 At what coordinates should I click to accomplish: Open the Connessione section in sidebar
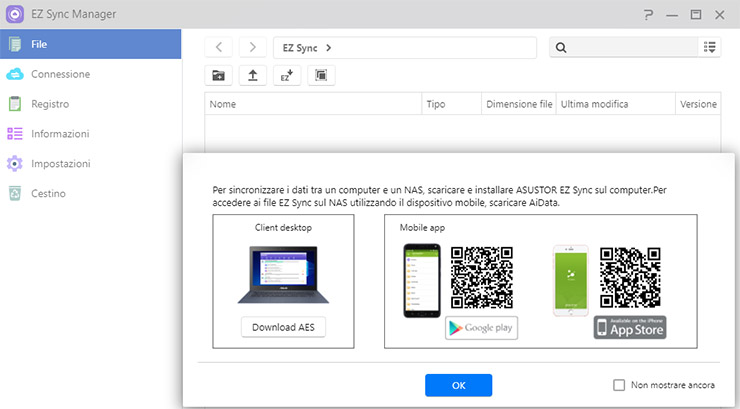pyautogui.click(x=60, y=74)
